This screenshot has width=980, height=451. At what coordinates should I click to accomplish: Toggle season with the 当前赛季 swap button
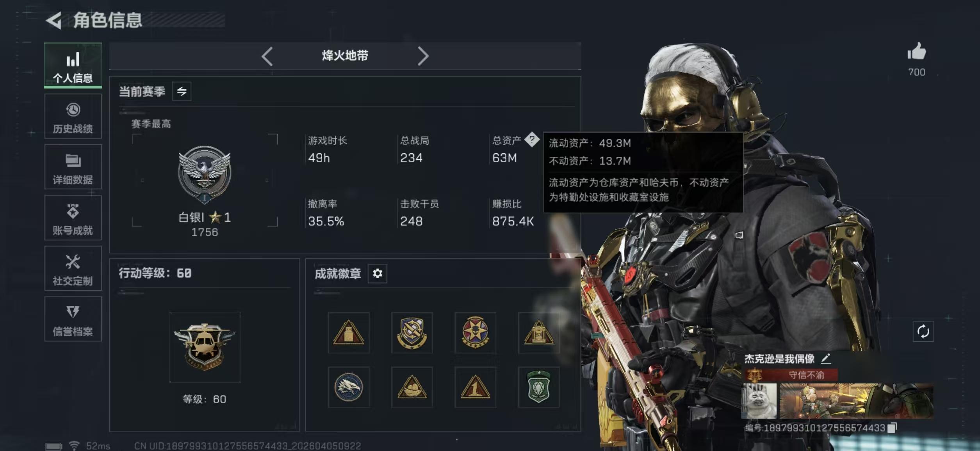(x=182, y=91)
